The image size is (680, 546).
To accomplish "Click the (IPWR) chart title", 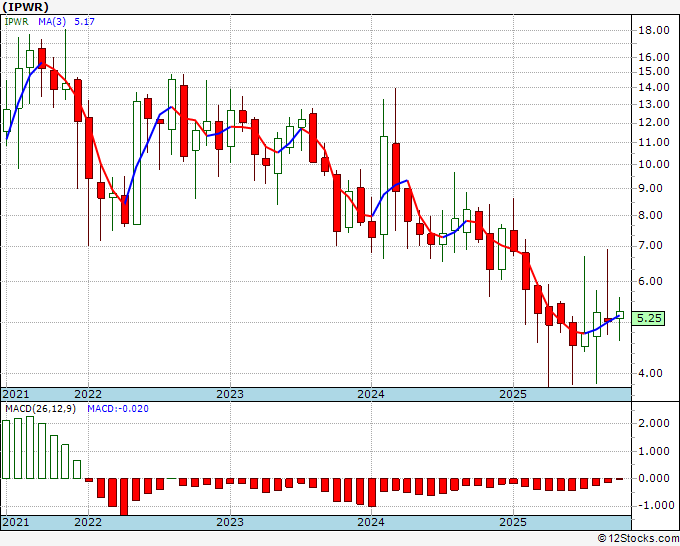I will 25,7.
